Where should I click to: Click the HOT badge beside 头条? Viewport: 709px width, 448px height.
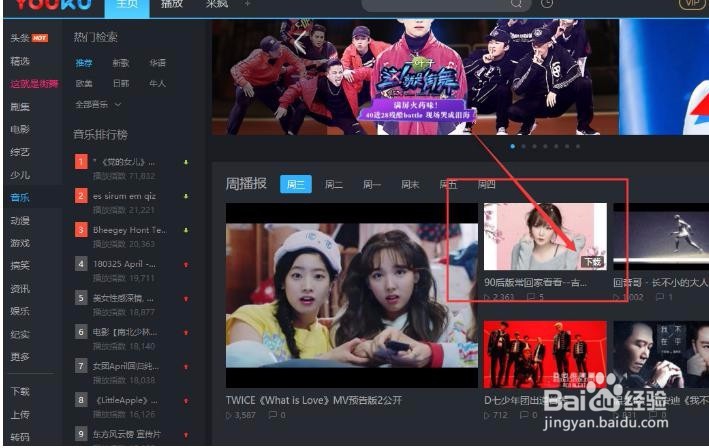pyautogui.click(x=40, y=38)
